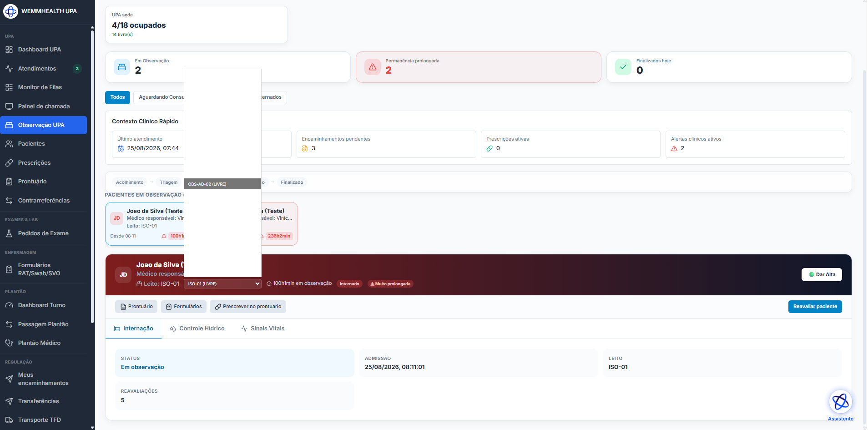Switch to Controle Hídrico tab
The width and height of the screenshot is (868, 430).
pos(197,329)
